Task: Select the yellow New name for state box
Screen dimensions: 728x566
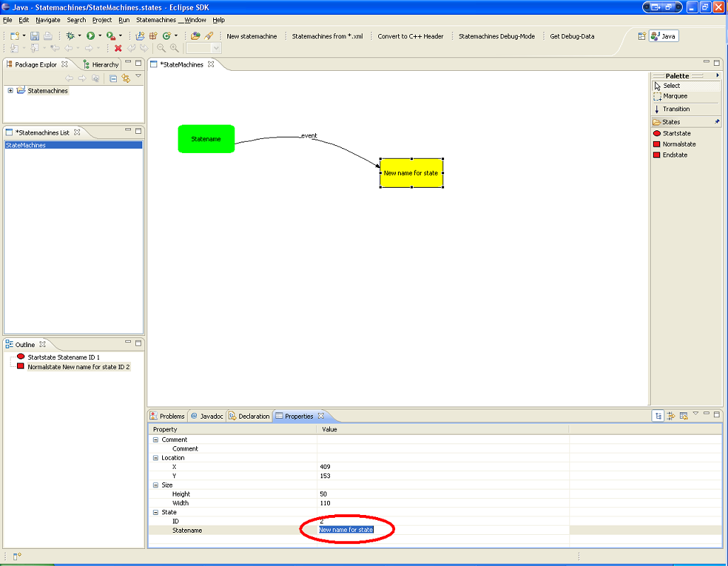Action: pos(411,173)
